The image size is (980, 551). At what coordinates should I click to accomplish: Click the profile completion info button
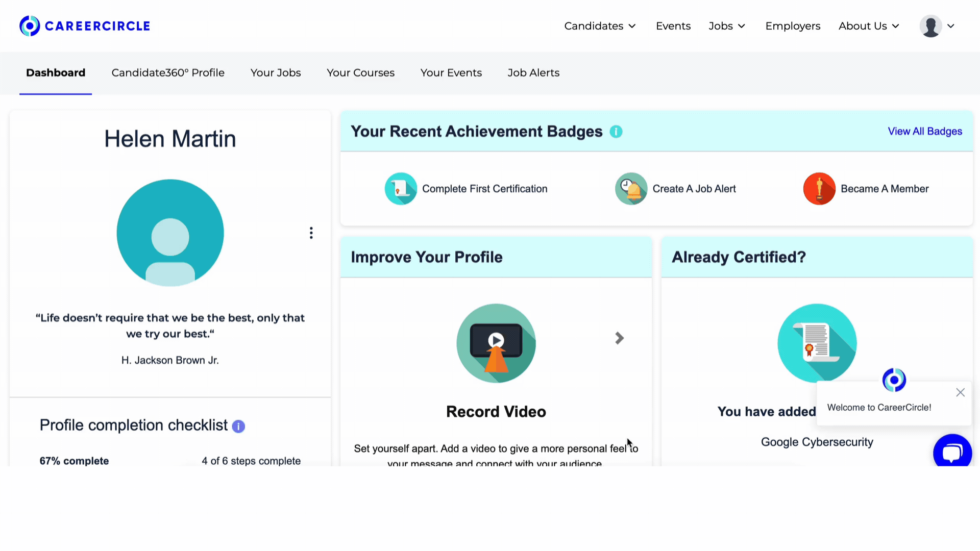(238, 425)
